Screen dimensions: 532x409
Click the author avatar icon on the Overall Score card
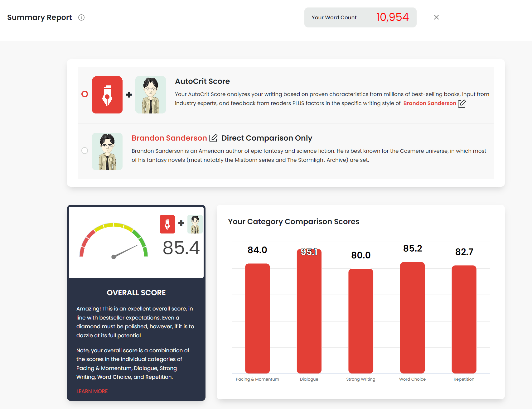click(195, 224)
